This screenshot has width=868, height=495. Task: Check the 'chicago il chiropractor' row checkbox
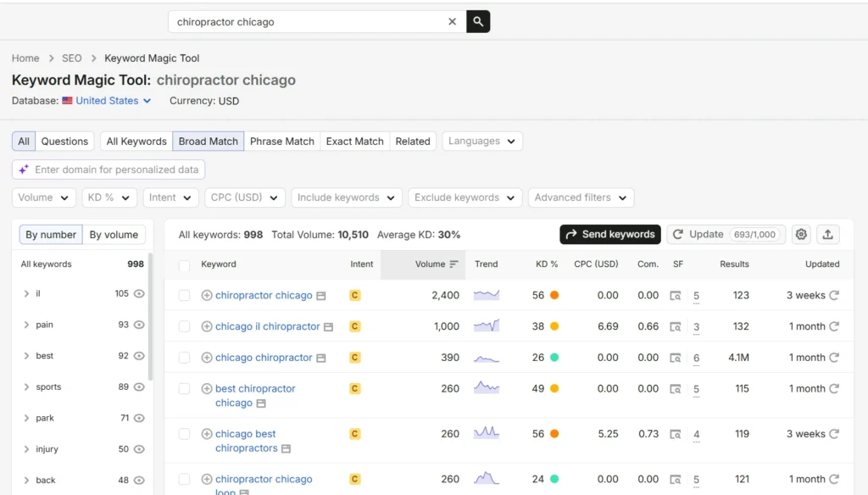pyautogui.click(x=184, y=326)
